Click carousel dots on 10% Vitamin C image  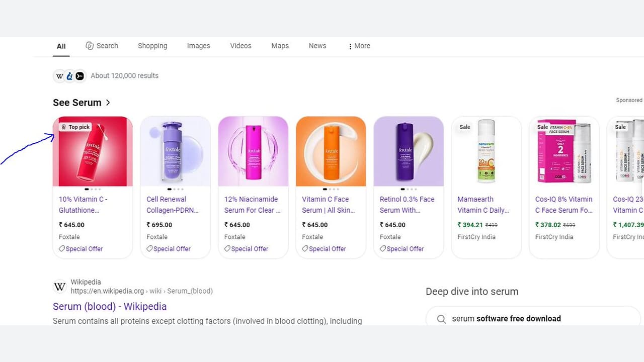pos(93,190)
